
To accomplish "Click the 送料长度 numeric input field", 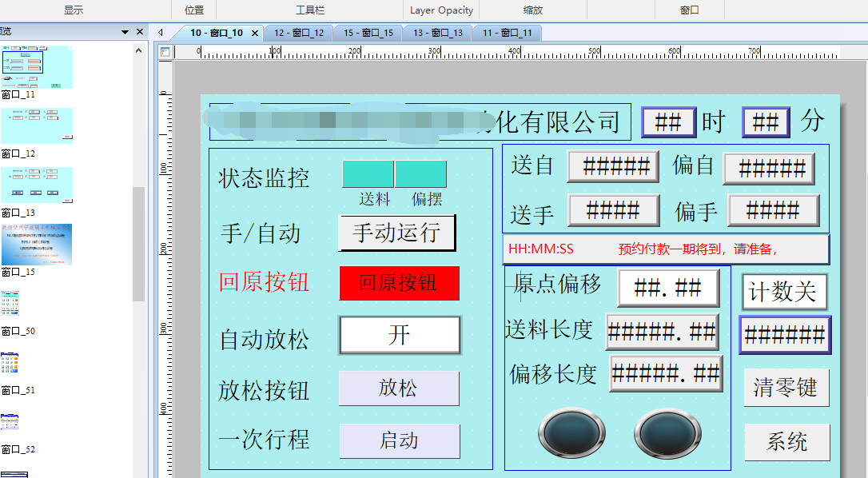I will pos(662,332).
